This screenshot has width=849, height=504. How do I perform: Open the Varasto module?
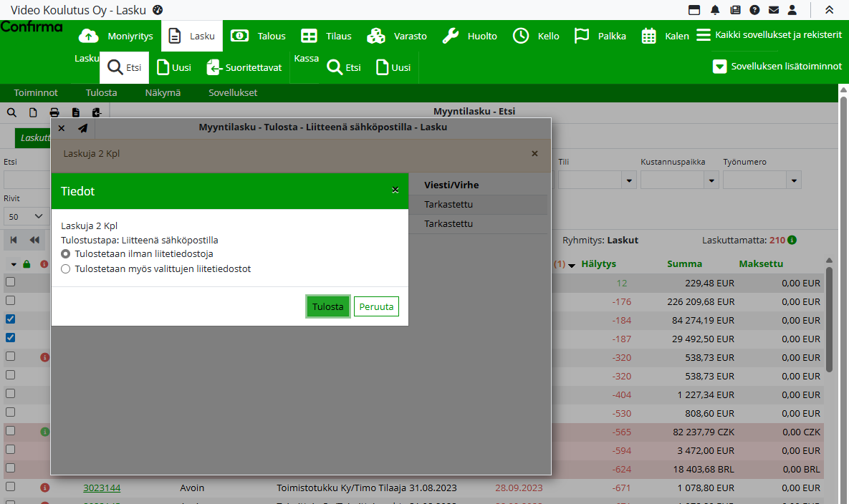(396, 36)
